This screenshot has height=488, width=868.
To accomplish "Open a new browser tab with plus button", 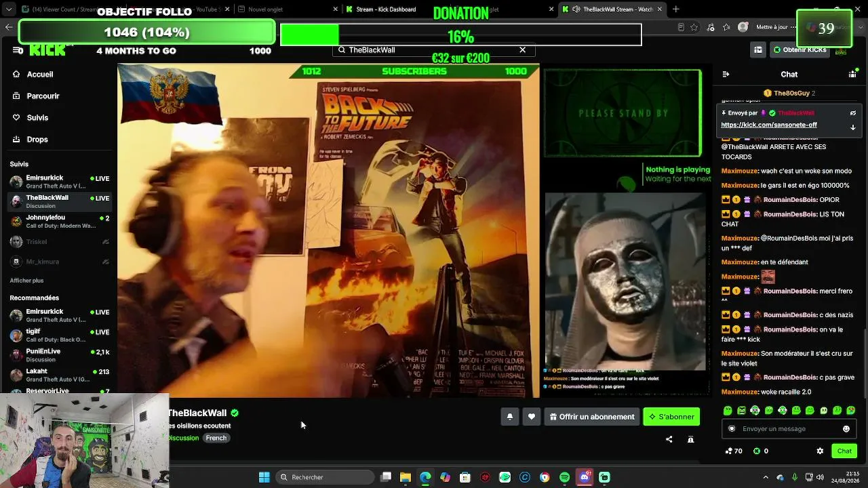I will click(676, 9).
